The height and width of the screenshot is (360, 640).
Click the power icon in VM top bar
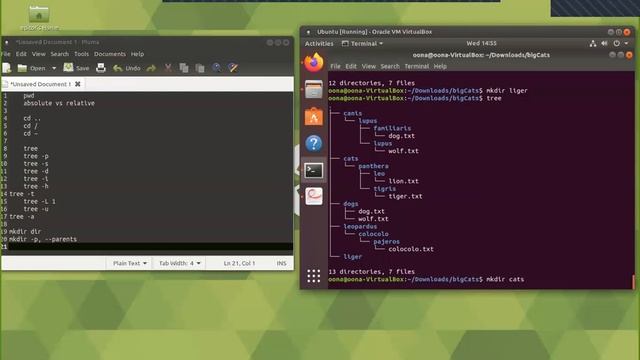(x=616, y=43)
